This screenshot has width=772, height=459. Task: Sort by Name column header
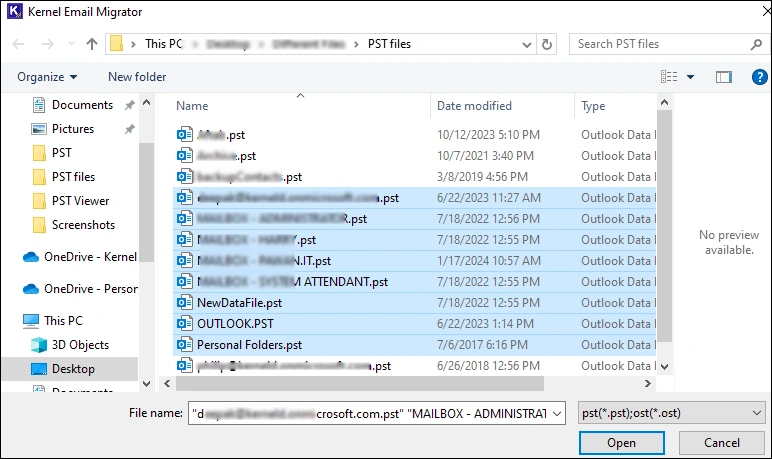point(300,106)
